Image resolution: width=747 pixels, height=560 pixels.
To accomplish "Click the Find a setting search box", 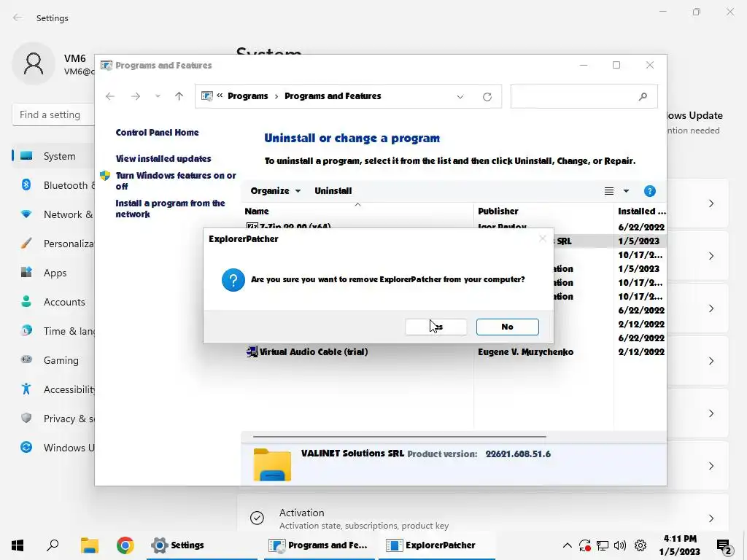I will (x=53, y=114).
